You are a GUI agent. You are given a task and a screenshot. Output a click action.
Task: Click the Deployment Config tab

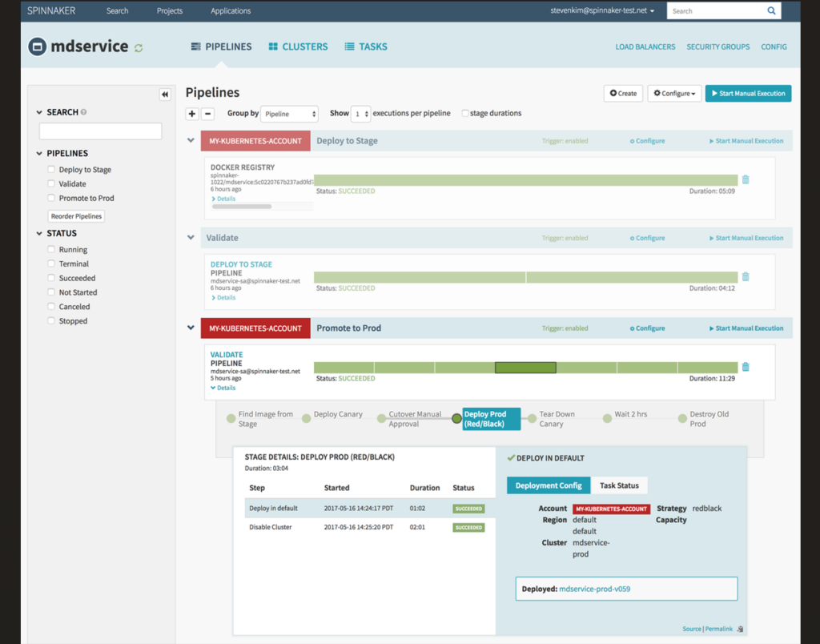(x=549, y=485)
